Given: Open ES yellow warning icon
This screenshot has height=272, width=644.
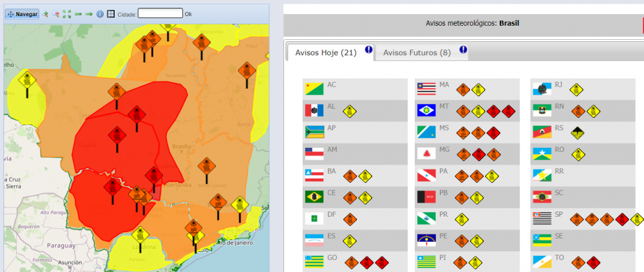Looking at the screenshot, I should point(350,241).
